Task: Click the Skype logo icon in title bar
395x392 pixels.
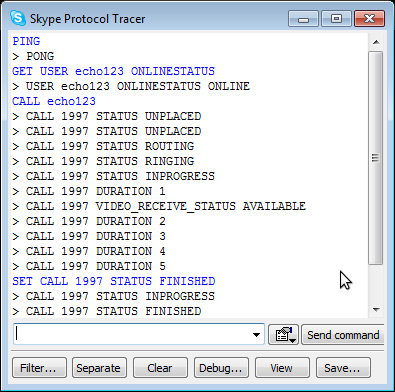Action: [18, 18]
